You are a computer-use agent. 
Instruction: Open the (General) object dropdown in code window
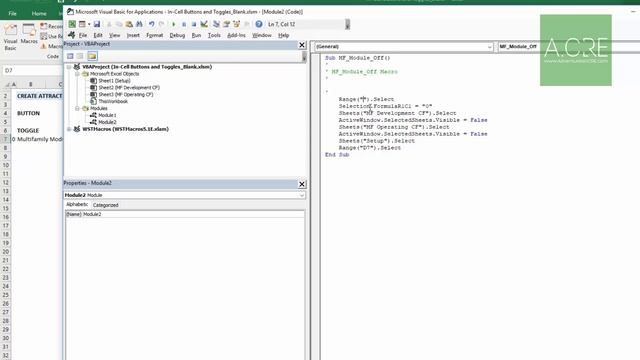coord(489,47)
